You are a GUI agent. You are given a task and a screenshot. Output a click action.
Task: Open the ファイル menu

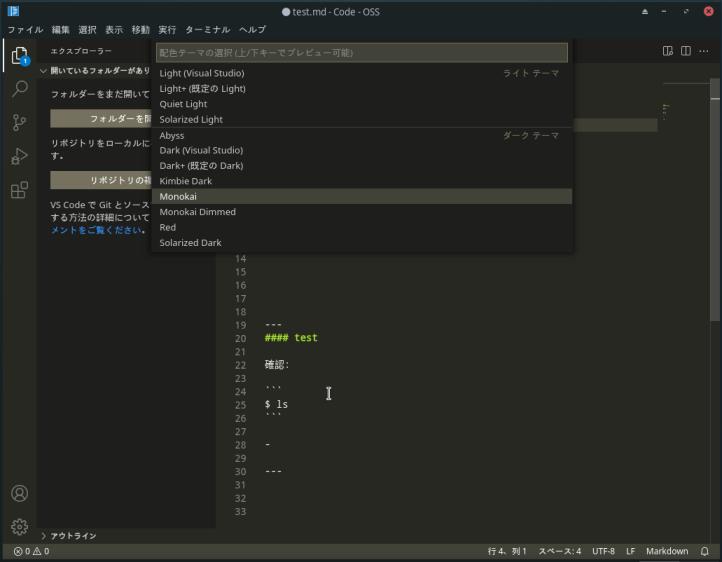[x=25, y=30]
